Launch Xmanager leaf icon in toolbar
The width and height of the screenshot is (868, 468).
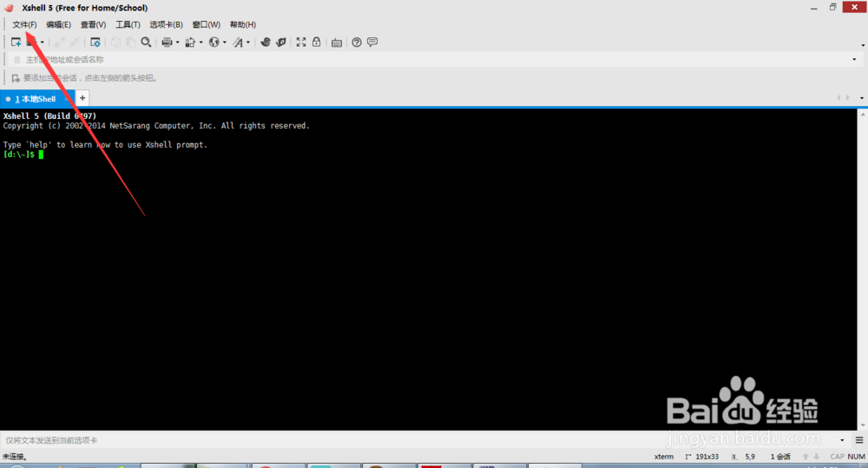(x=281, y=42)
